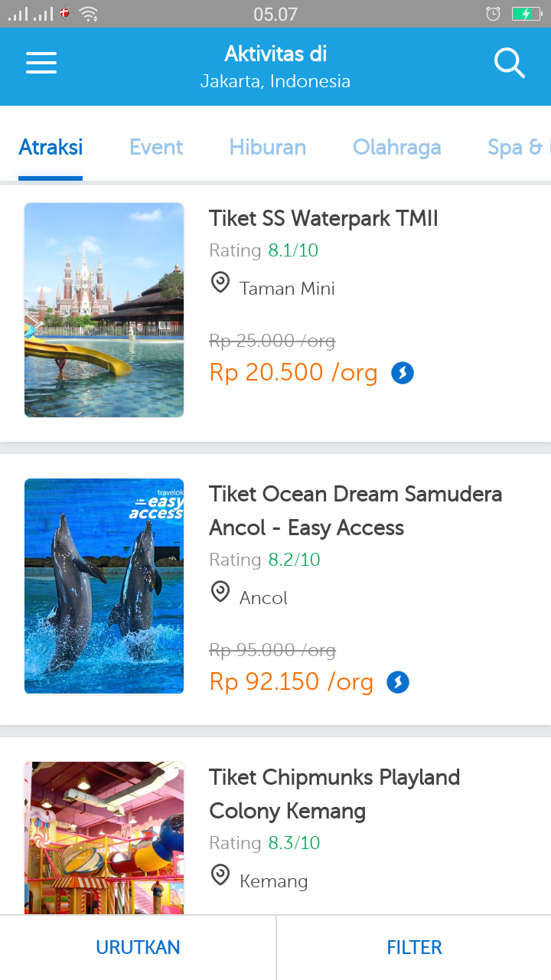Open Tiket SS Waterpark TMII listing
551x980 pixels.
tap(324, 218)
